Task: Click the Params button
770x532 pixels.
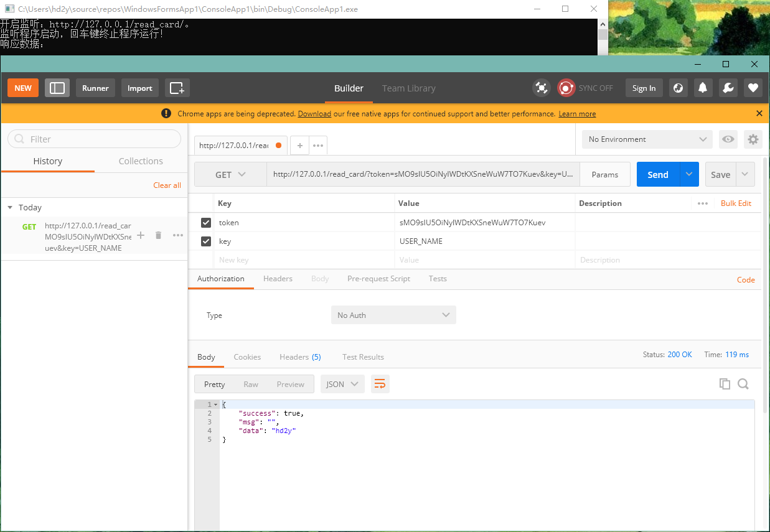Action: coord(605,175)
